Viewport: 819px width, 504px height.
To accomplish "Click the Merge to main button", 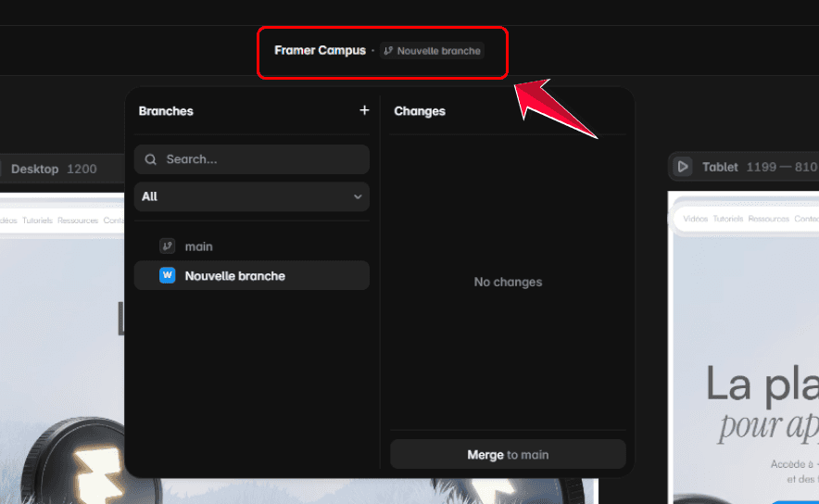I will (x=508, y=454).
